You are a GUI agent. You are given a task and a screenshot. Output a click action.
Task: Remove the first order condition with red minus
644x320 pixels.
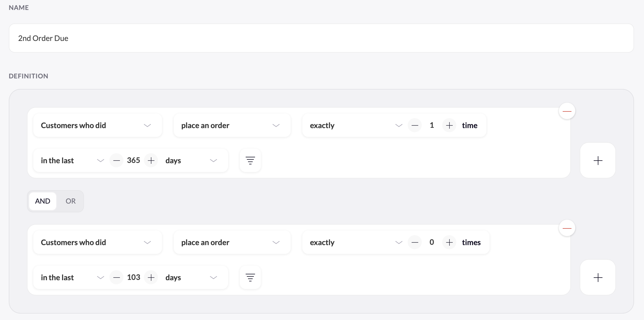[567, 111]
